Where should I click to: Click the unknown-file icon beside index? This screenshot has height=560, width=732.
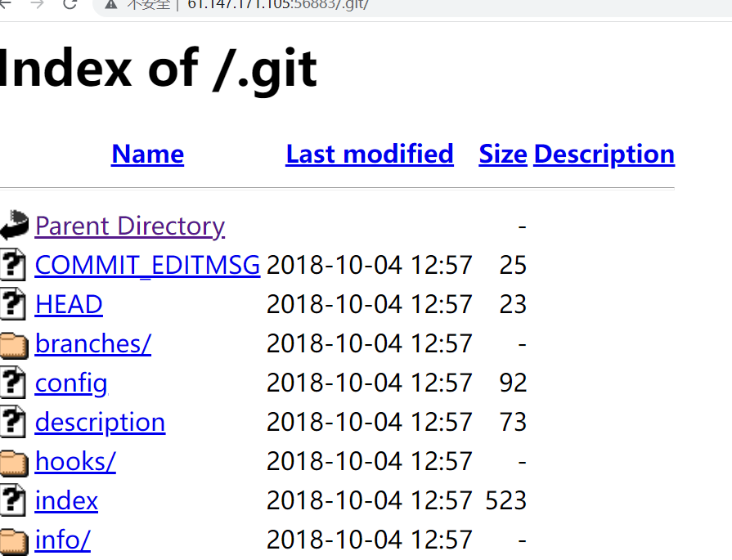click(14, 500)
